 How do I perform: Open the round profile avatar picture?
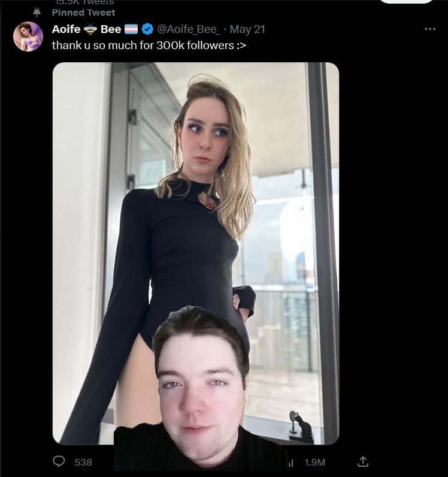click(x=28, y=36)
